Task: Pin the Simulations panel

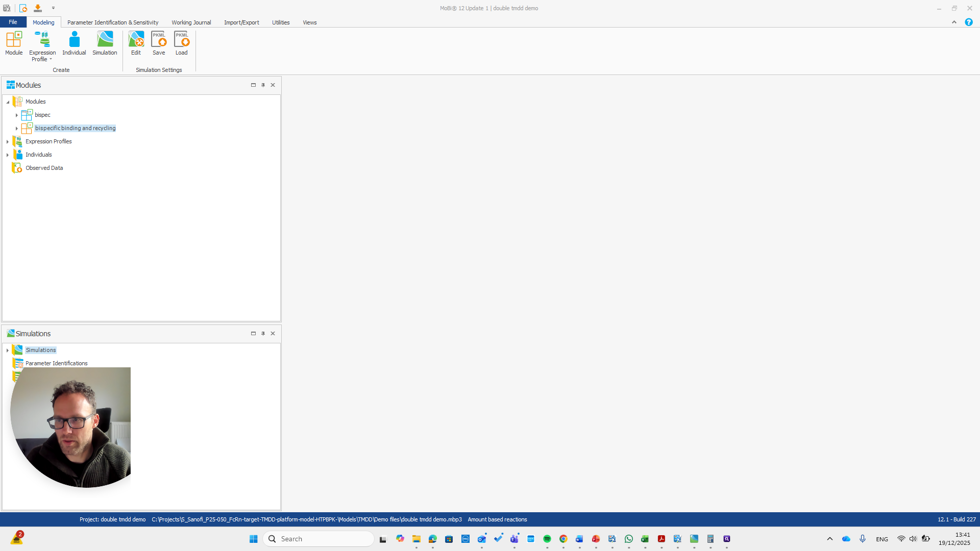Action: click(x=263, y=334)
